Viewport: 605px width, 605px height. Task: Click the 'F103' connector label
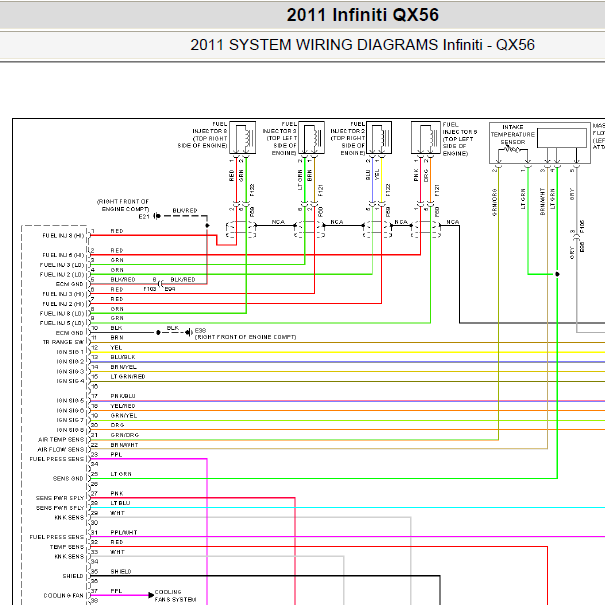150,289
